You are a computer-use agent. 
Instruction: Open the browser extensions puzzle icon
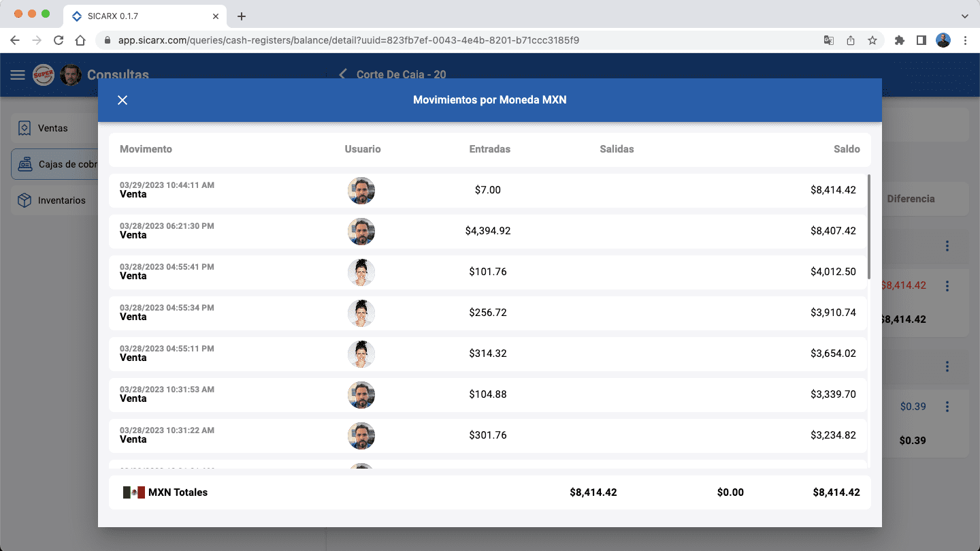click(x=899, y=40)
